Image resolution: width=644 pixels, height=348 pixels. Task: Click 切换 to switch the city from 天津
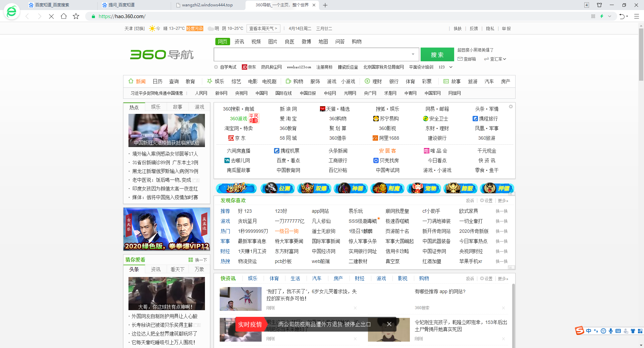(139, 28)
